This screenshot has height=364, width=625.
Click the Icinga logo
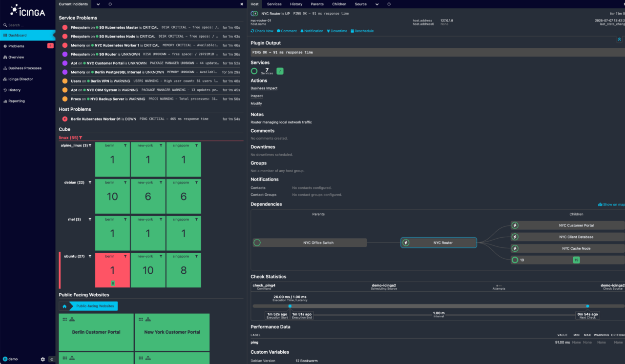[27, 11]
